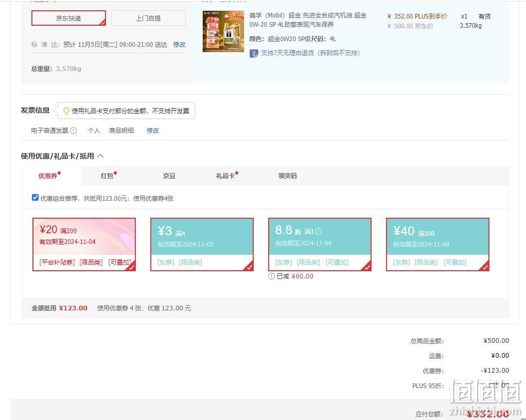Viewport: 526px width, 420px height.
Task: Click info icon on the 8.8折 coupon
Action: (x=319, y=232)
